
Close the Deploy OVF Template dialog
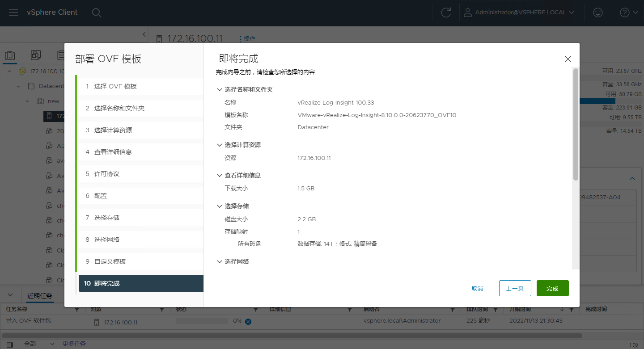pos(568,59)
